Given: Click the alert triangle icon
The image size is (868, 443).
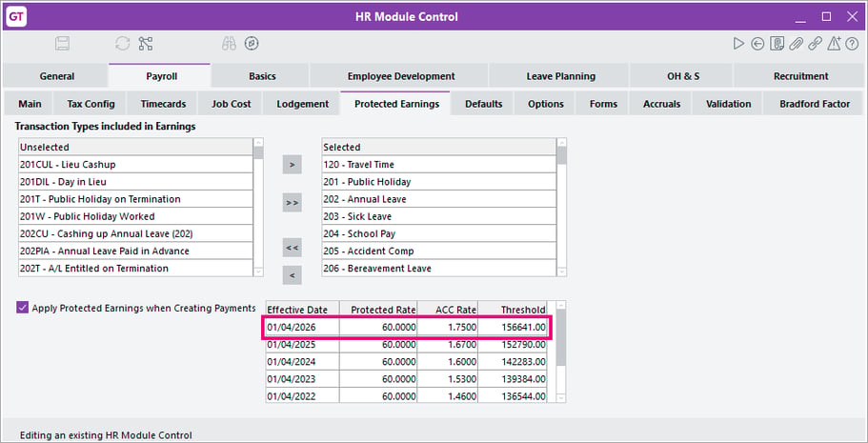Looking at the screenshot, I should point(834,44).
